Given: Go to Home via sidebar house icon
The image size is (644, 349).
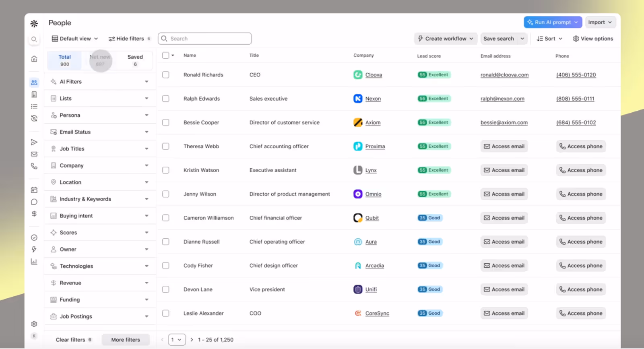Looking at the screenshot, I should 34,59.
